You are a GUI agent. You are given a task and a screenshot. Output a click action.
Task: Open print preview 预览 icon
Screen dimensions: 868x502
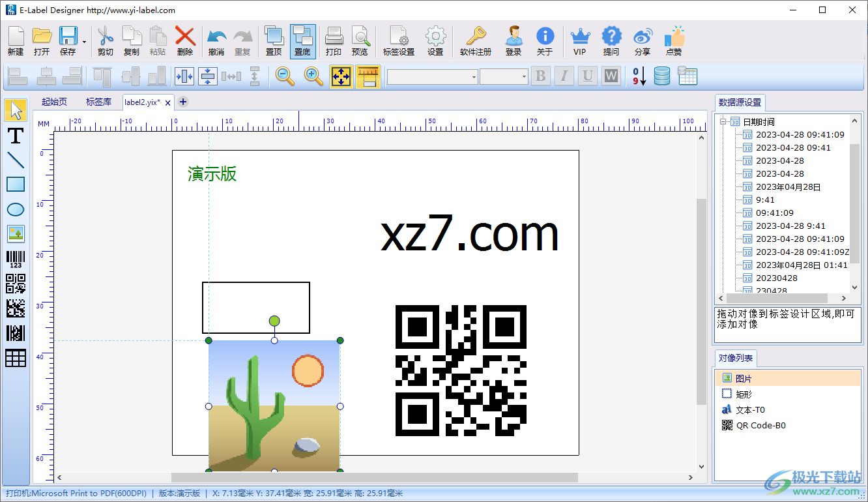coord(360,41)
